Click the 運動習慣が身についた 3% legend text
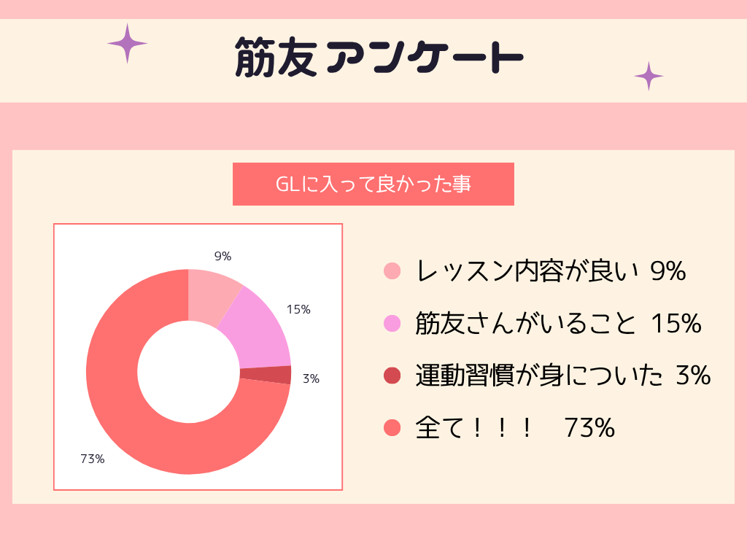The width and height of the screenshot is (747, 560). [x=563, y=376]
